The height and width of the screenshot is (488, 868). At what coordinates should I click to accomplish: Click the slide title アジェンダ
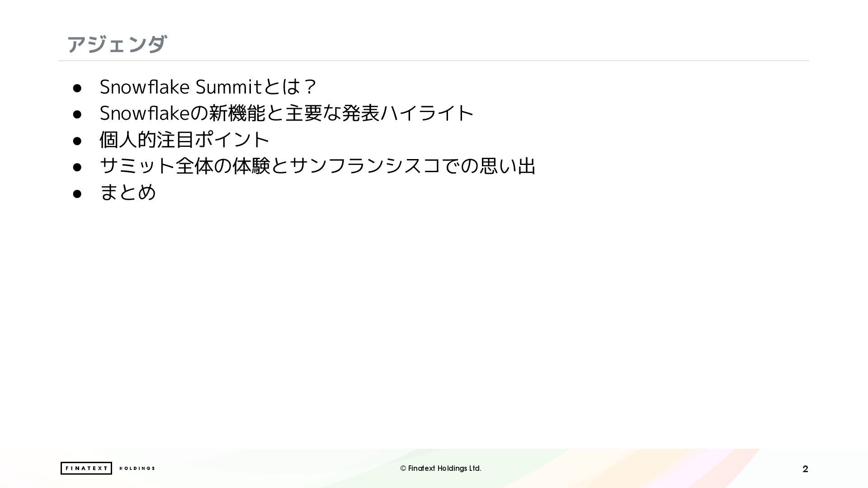pos(117,44)
